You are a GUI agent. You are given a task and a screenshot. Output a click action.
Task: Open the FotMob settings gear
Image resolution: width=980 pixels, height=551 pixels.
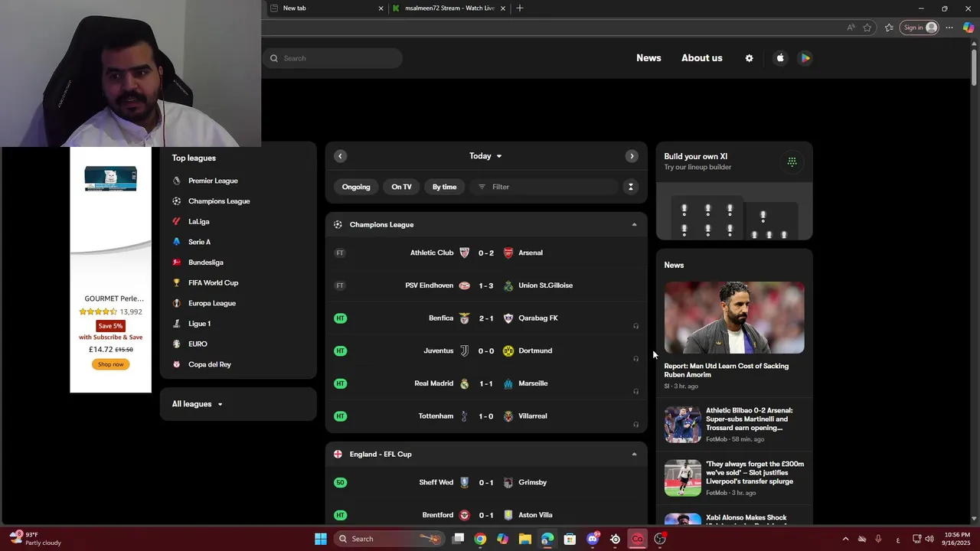(x=749, y=58)
